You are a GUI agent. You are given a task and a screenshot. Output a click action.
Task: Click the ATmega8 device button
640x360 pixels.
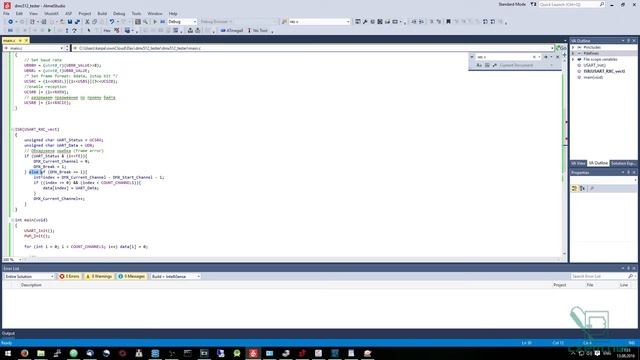coord(231,31)
